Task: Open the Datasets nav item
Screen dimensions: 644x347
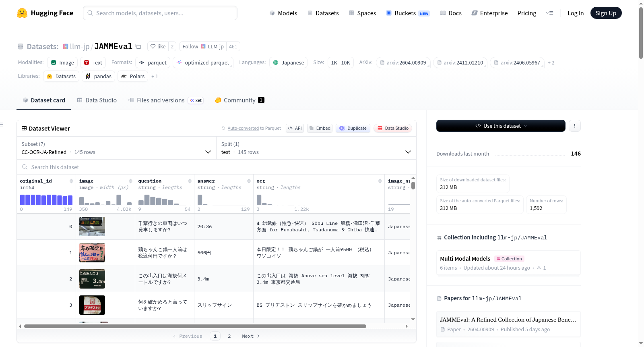Action: click(x=323, y=13)
